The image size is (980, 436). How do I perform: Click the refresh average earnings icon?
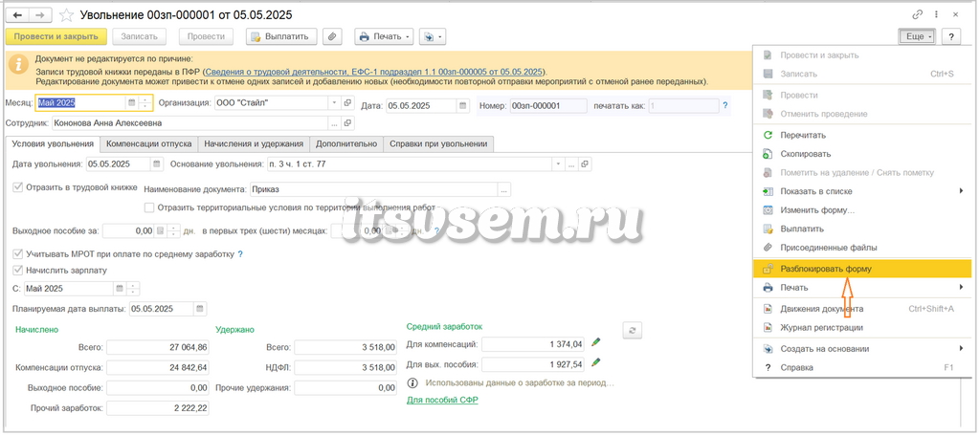click(632, 330)
